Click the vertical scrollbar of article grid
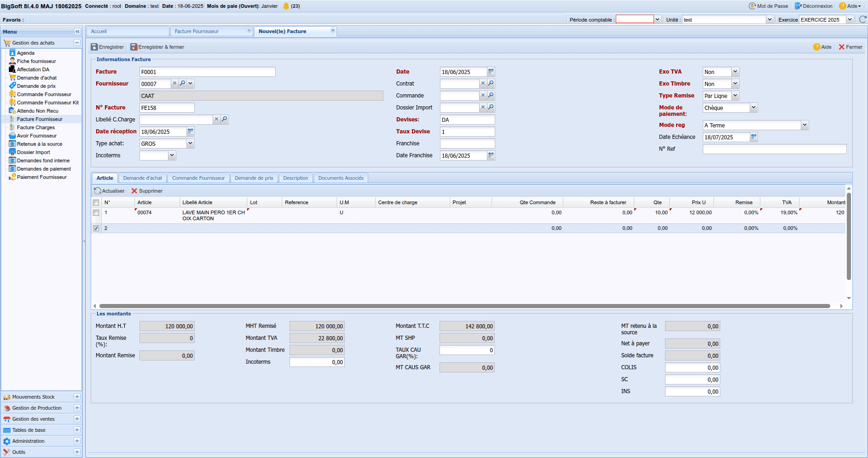The height and width of the screenshot is (458, 868). point(849,236)
